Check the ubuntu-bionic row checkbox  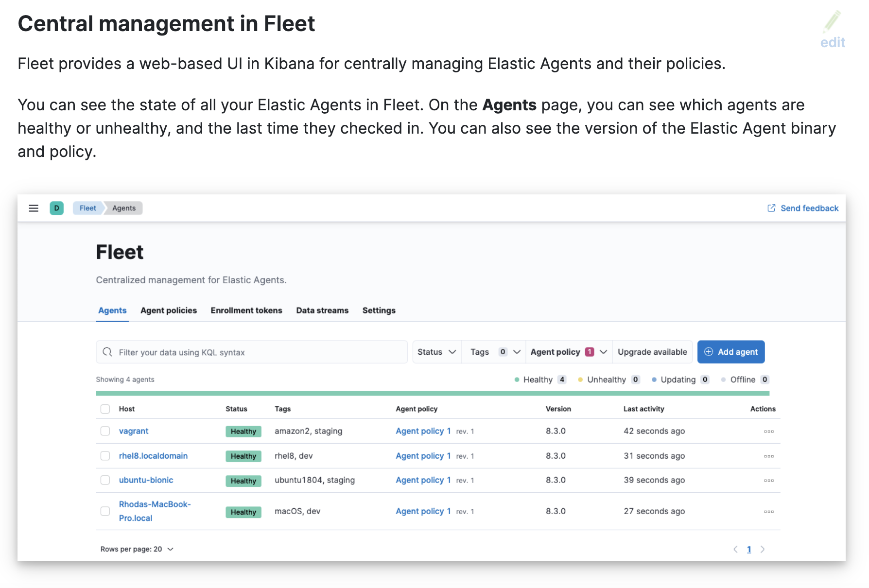pyautogui.click(x=105, y=480)
